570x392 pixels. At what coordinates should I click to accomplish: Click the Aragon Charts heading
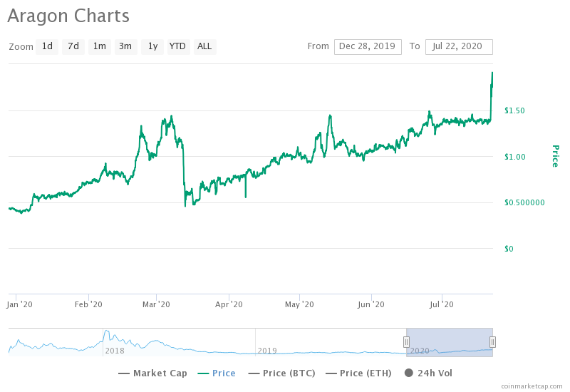click(x=68, y=16)
